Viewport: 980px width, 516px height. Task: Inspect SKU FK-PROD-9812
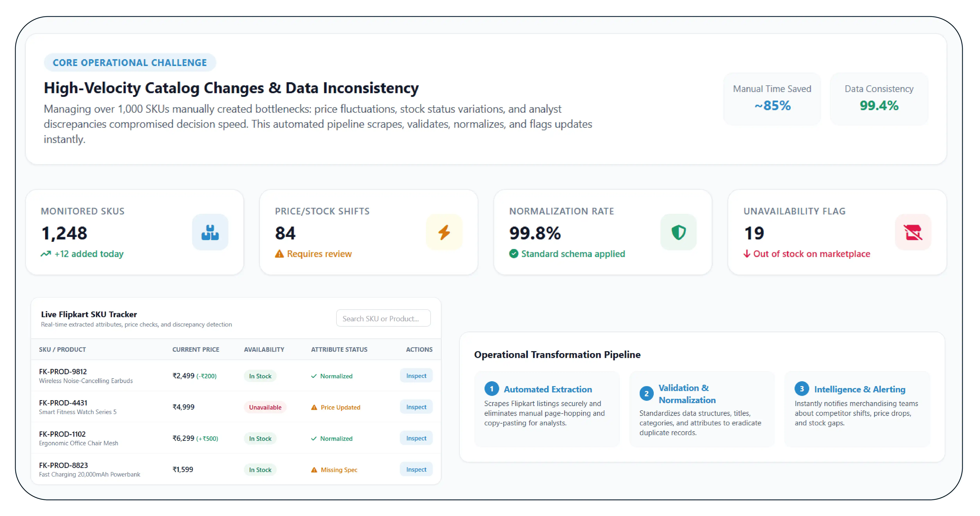[x=416, y=376]
